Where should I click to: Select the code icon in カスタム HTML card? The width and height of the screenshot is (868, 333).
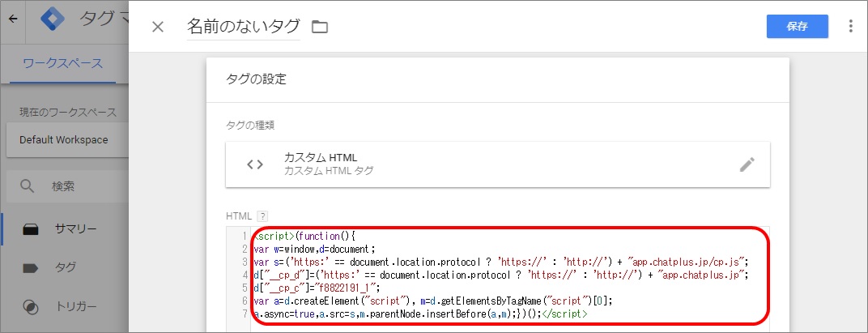[x=254, y=164]
